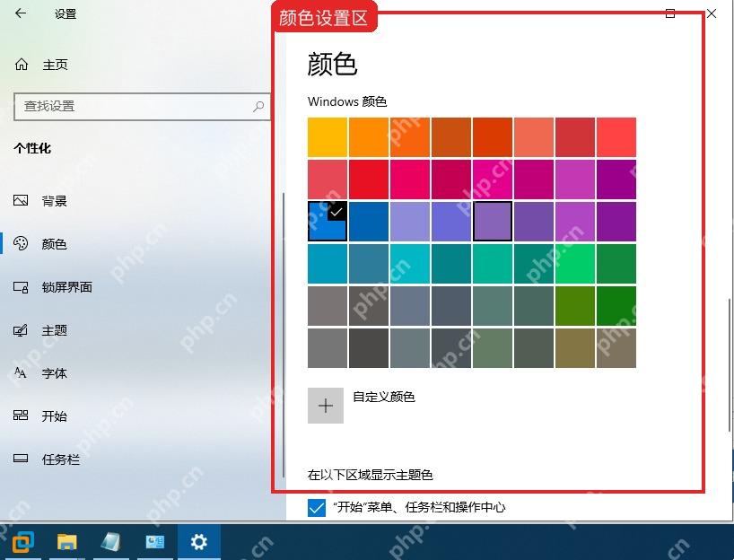Screen dimensions: 734x560
Task: Click the right-side window scrollbar
Action: [x=729, y=365]
